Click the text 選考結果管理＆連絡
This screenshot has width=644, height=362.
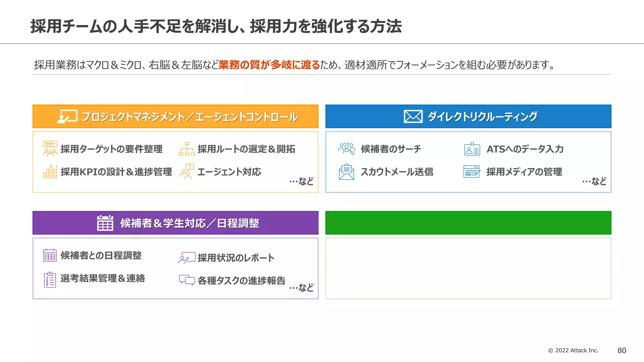click(x=103, y=278)
